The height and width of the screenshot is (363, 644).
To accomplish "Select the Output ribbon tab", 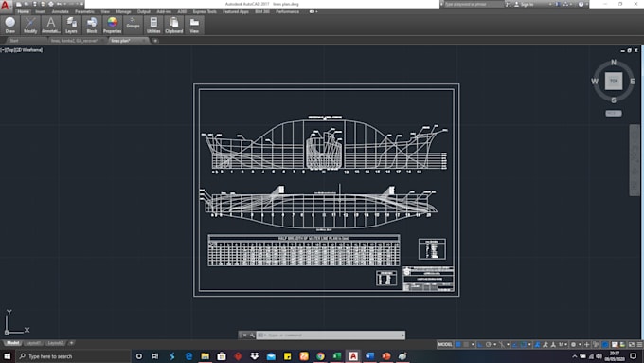I will (x=144, y=12).
